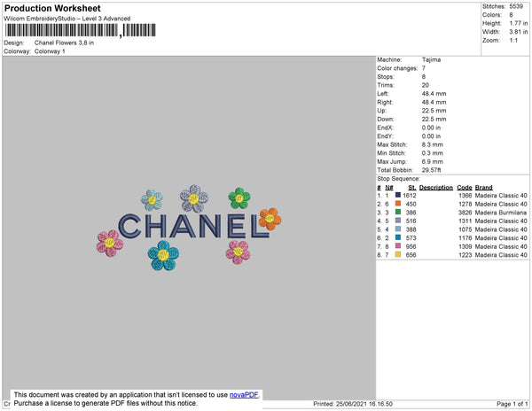Click the 'Colorway 1' value
The height and width of the screenshot is (411, 532).
[50, 51]
